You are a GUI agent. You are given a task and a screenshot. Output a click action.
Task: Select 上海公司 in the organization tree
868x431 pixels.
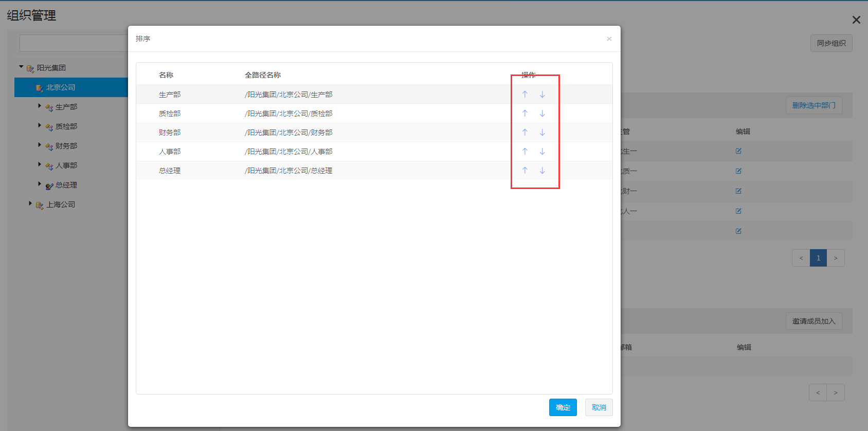pos(61,204)
